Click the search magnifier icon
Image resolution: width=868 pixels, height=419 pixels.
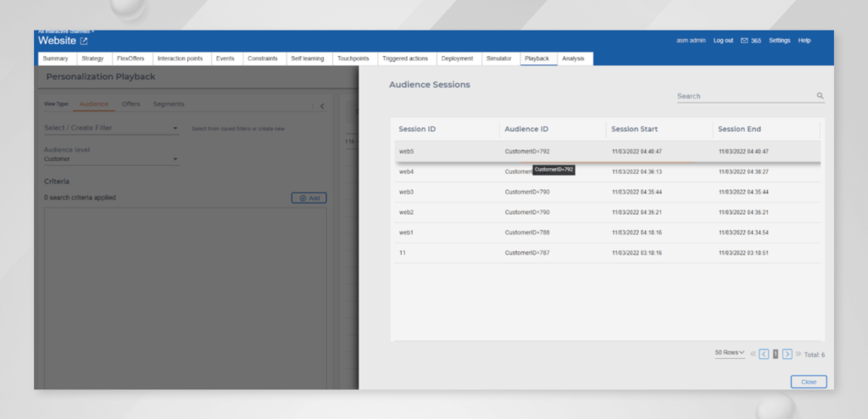820,96
